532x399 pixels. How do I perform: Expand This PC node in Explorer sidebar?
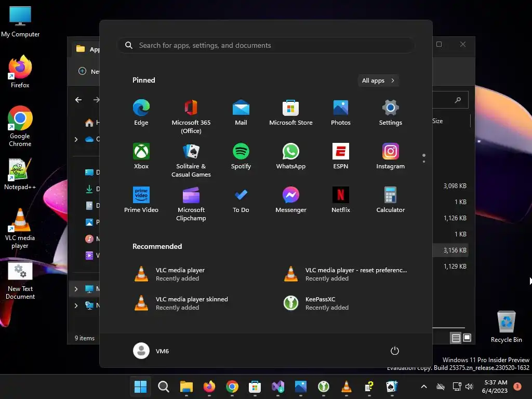point(76,289)
